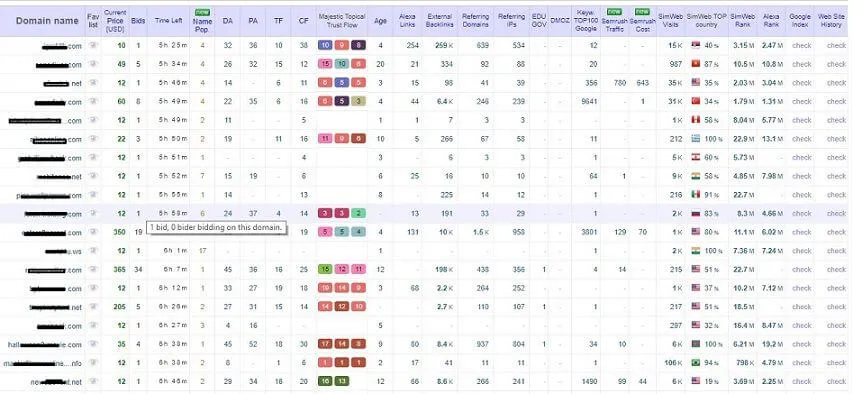Open Web Site History check in 3.15 M row
The image size is (853, 394).
[836, 46]
